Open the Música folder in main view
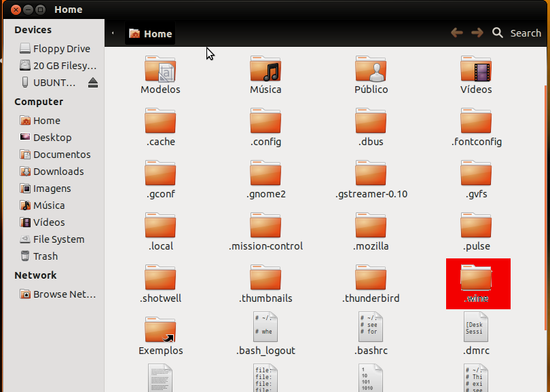The width and height of the screenshot is (550, 392). 265,75
